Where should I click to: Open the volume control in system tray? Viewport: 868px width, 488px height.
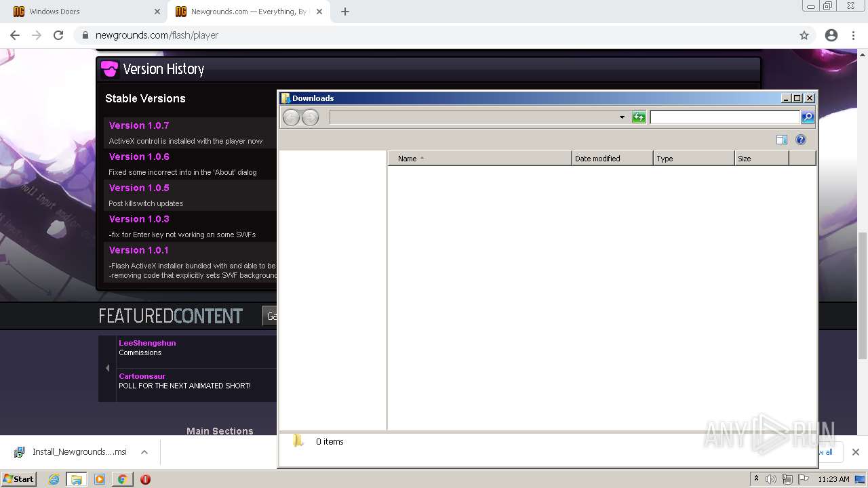pyautogui.click(x=771, y=479)
